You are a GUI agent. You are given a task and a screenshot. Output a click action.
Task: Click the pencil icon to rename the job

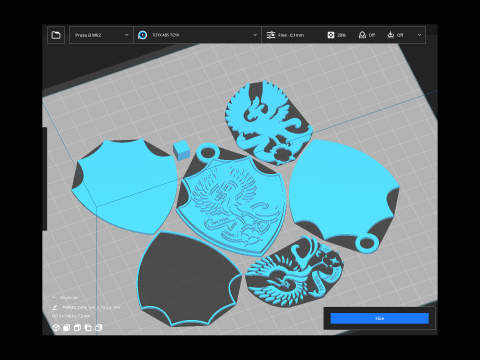(x=55, y=307)
